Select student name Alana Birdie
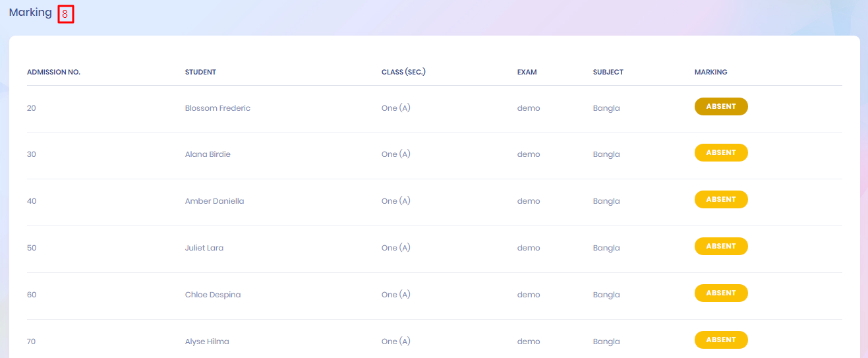 pos(208,154)
